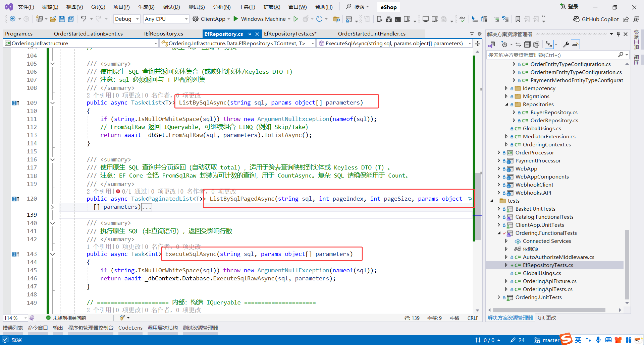Open the Git(G) menu
Image resolution: width=644 pixels, height=345 pixels.
pyautogui.click(x=98, y=7)
